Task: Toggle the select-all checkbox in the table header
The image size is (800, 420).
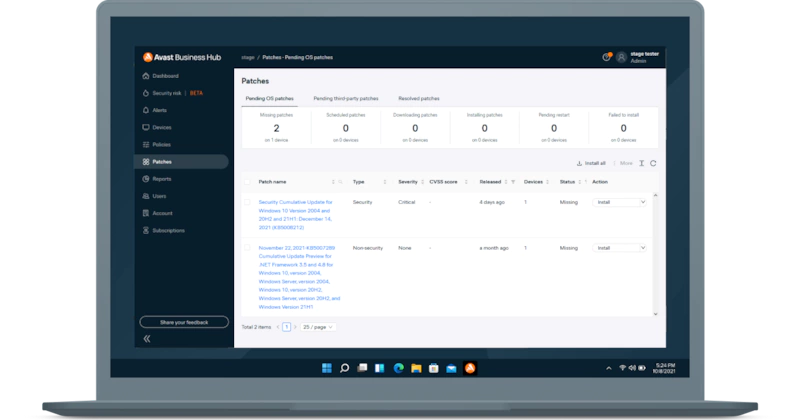Action: pos(247,182)
